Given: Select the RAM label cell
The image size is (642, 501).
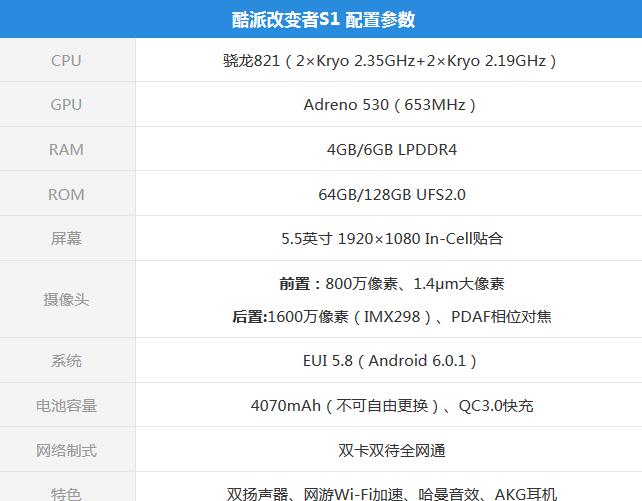Looking at the screenshot, I should pyautogui.click(x=68, y=149).
